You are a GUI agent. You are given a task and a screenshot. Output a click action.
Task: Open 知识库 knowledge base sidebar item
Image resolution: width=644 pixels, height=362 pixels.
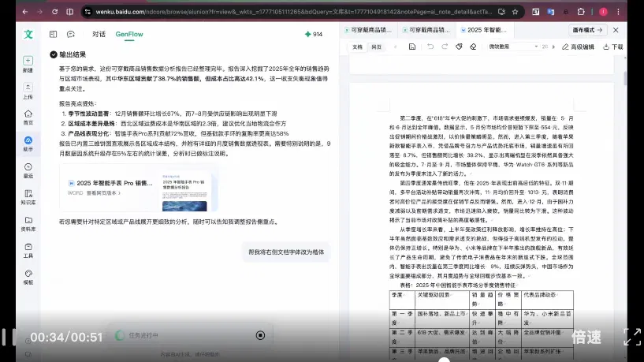point(28,197)
